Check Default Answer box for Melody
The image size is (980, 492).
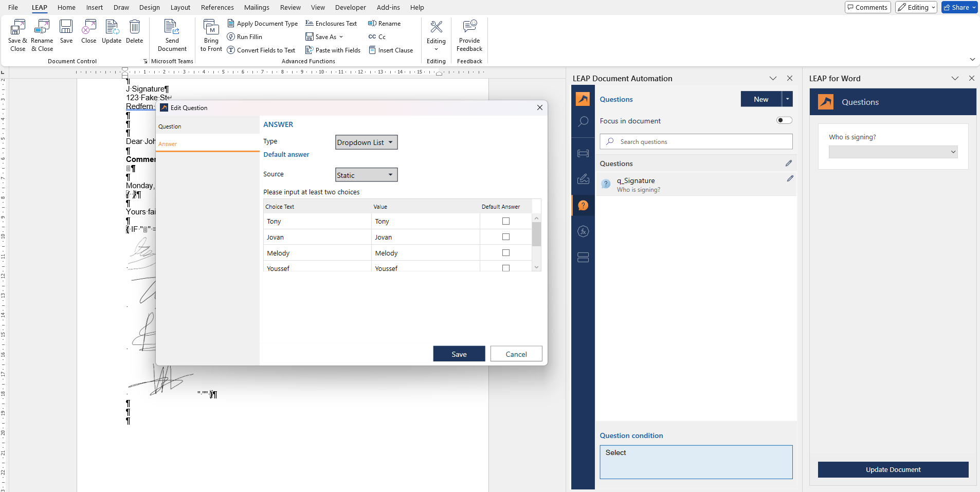tap(505, 253)
